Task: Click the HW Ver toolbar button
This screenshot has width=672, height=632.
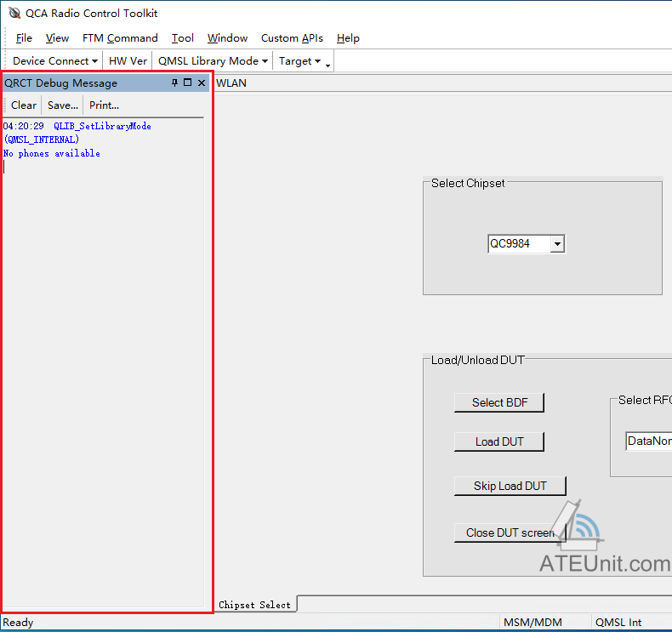Action: (128, 61)
